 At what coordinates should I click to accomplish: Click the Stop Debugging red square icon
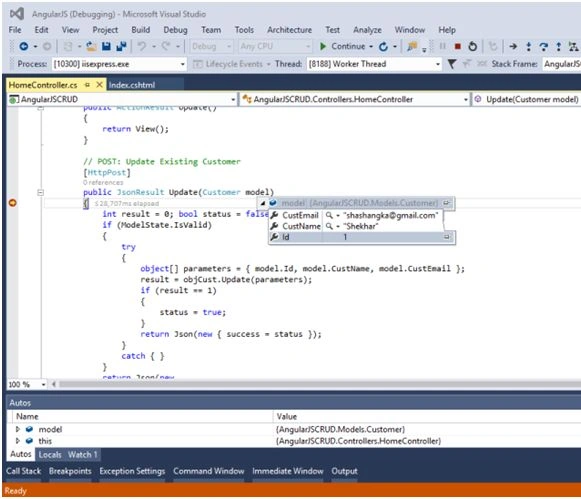pyautogui.click(x=458, y=46)
